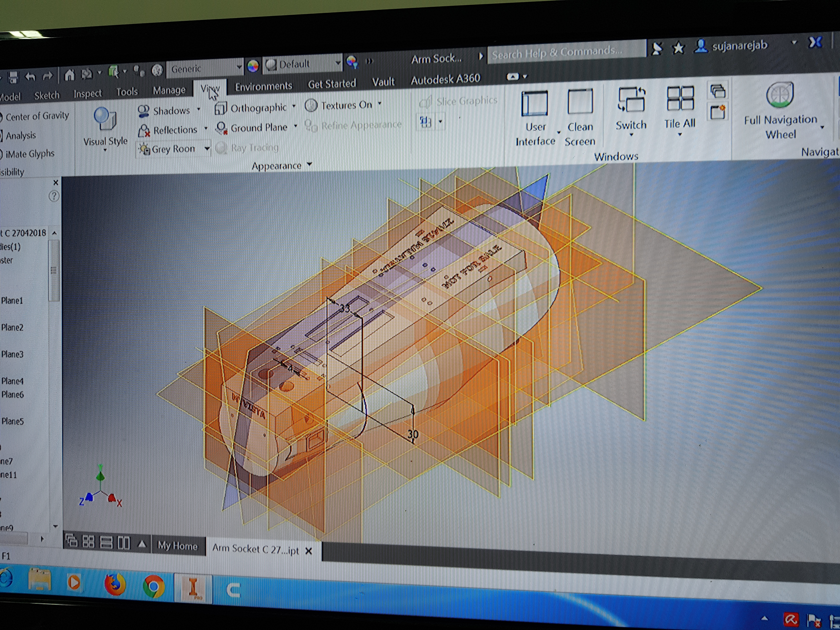The image size is (840, 630).
Task: Expand the Orthographic dropdown arrow
Action: coord(294,106)
